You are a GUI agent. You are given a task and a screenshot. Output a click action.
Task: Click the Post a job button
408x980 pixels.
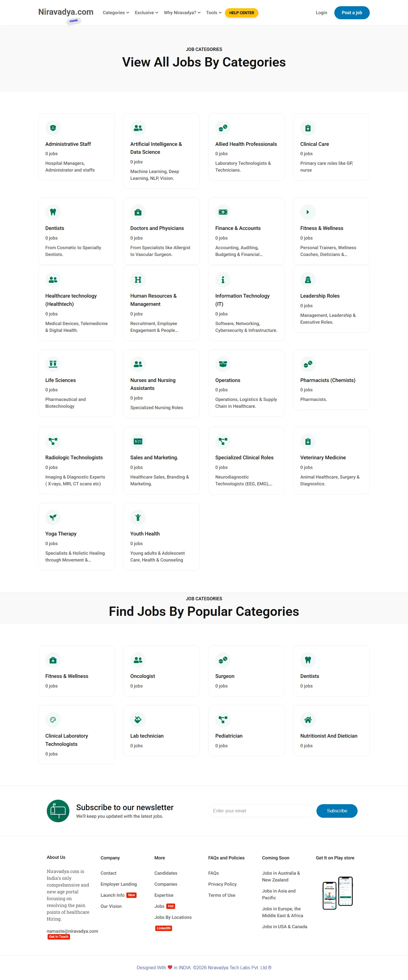(x=352, y=13)
